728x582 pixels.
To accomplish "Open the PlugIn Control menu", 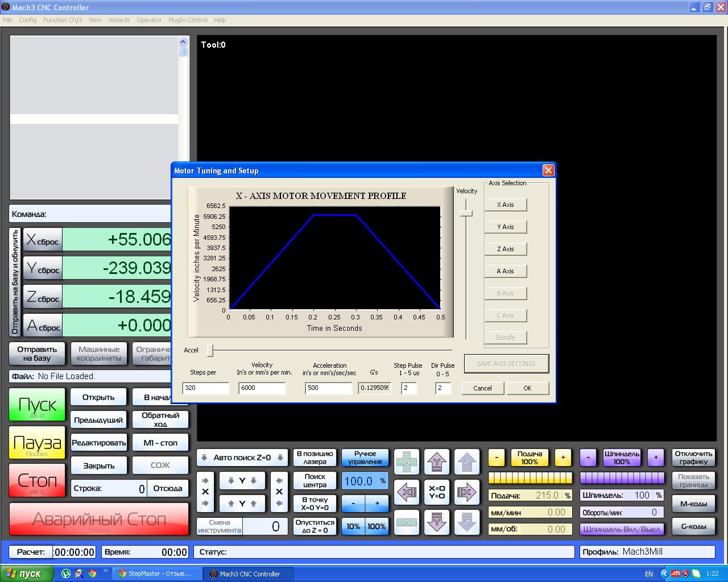I will [x=188, y=20].
